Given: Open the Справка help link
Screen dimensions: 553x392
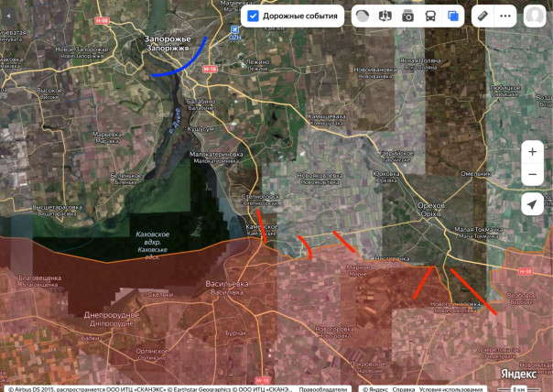Looking at the screenshot, I should (x=397, y=388).
